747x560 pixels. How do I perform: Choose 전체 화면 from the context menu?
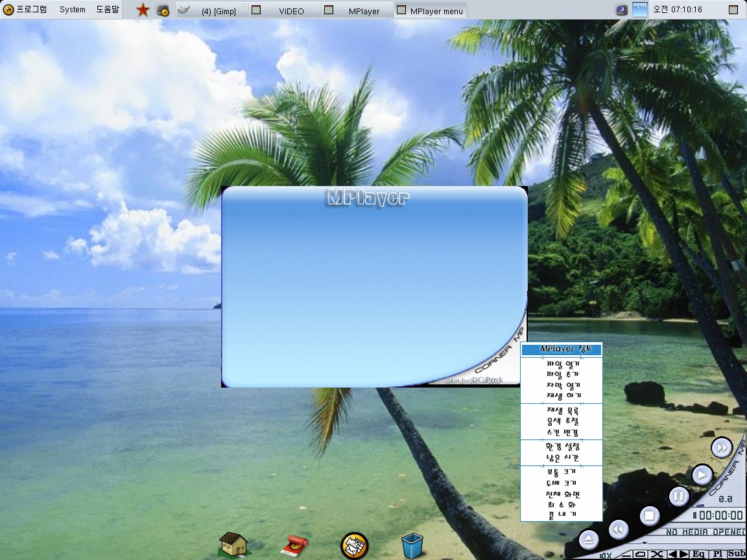click(562, 494)
